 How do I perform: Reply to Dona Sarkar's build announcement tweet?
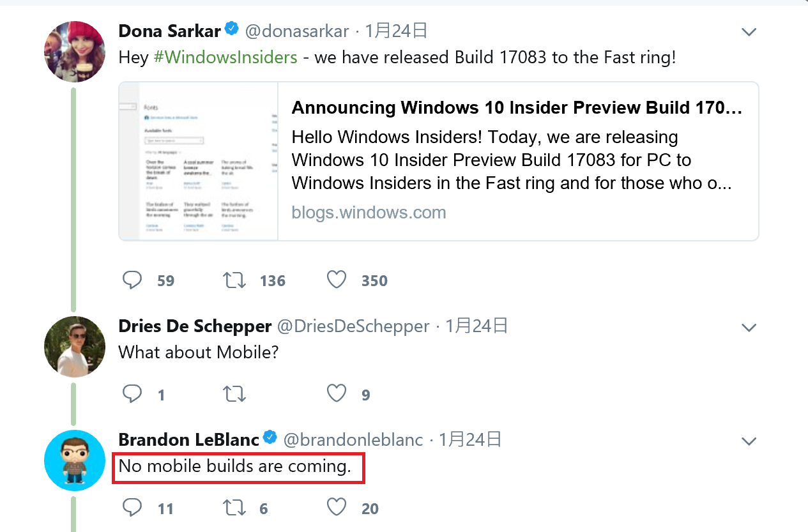(x=132, y=280)
